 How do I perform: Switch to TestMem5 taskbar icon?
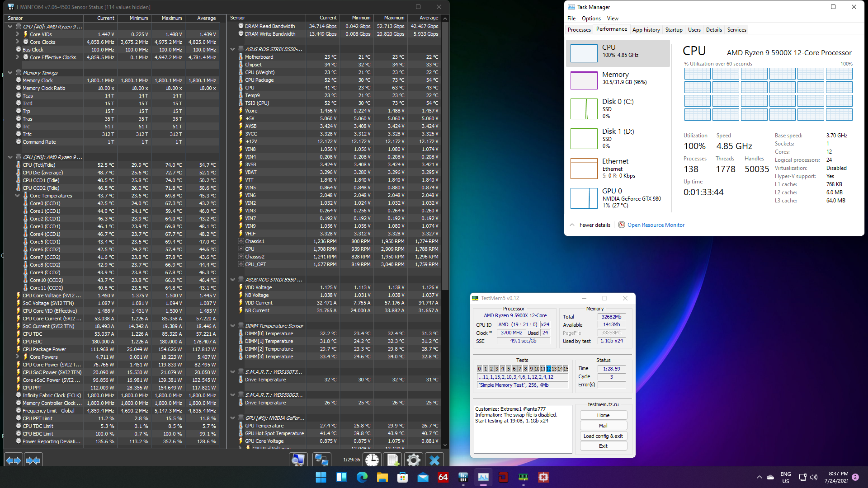pos(523,477)
